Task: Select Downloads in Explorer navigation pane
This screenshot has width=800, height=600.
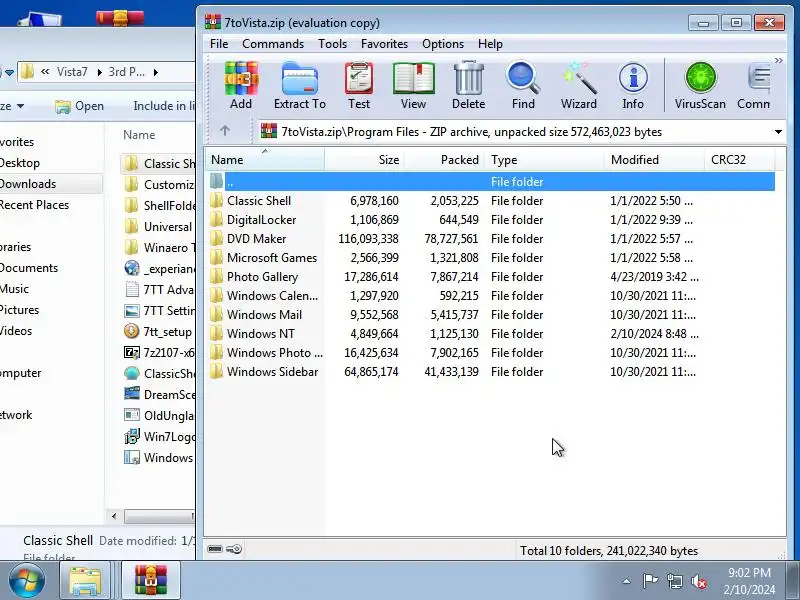Action: click(28, 184)
